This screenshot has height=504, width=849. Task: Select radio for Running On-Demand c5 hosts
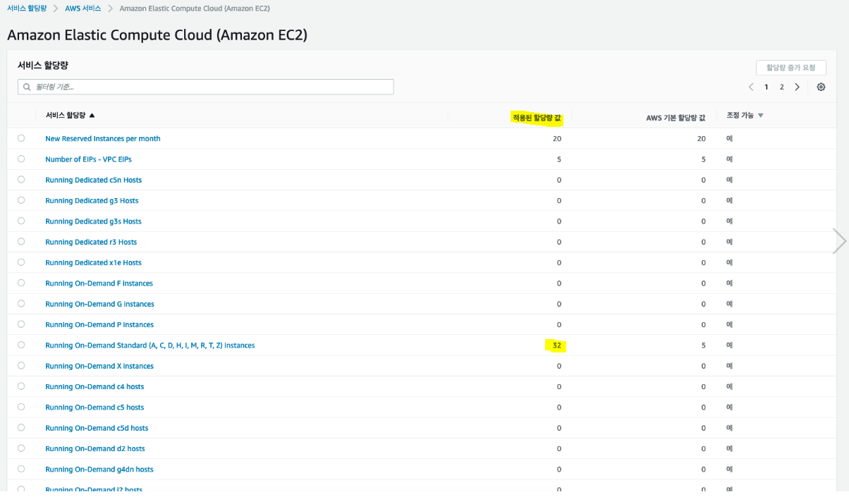coord(21,407)
